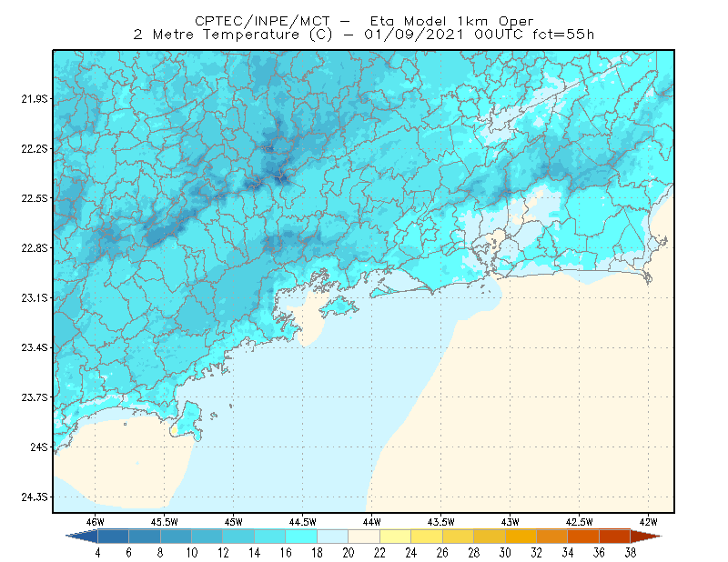Click the '43.5W' longitude label
This screenshot has height=562, width=728.
point(441,522)
